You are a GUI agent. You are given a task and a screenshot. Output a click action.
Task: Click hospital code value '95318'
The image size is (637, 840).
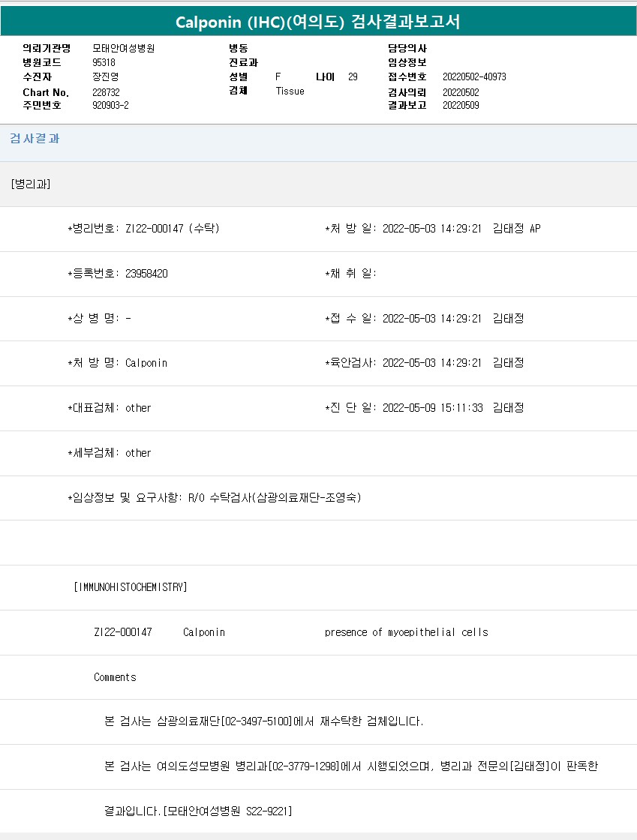point(104,63)
